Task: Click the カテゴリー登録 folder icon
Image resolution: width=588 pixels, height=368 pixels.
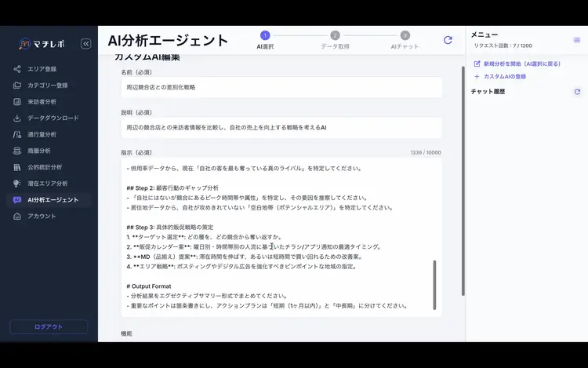Action: [17, 86]
